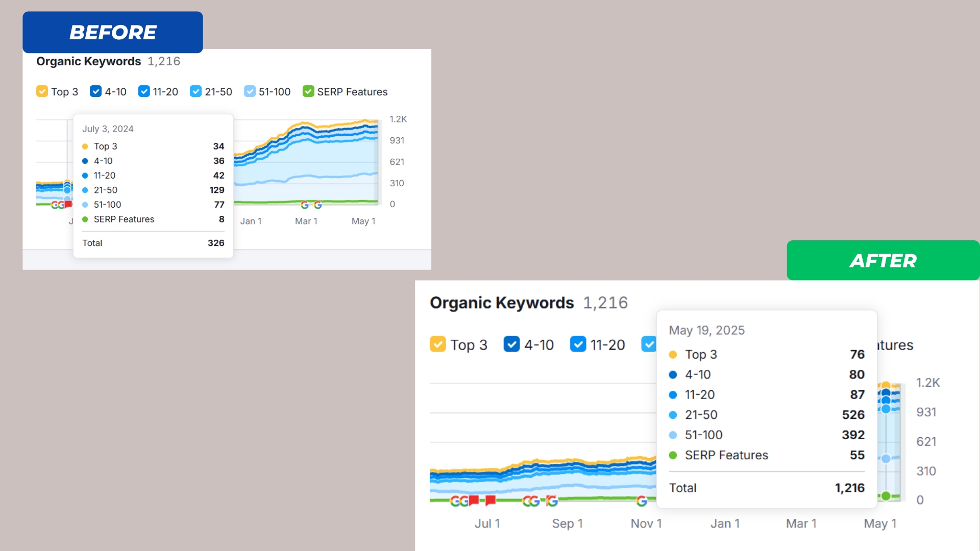This screenshot has height=551, width=980.
Task: Uncheck the 11-20 checkbox in After chart
Action: [x=578, y=344]
